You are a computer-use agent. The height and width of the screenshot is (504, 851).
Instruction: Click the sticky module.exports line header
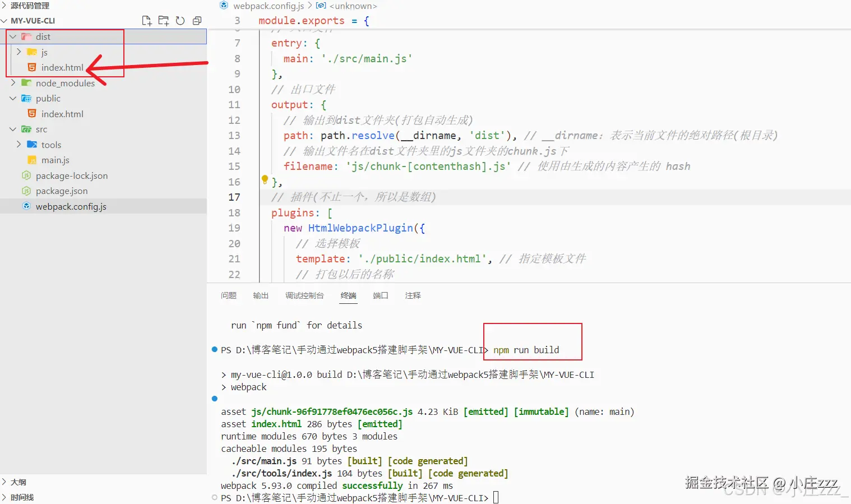[x=313, y=21]
